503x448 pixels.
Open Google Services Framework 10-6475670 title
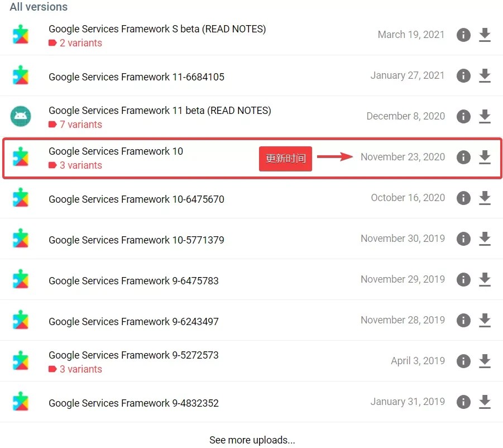(136, 199)
